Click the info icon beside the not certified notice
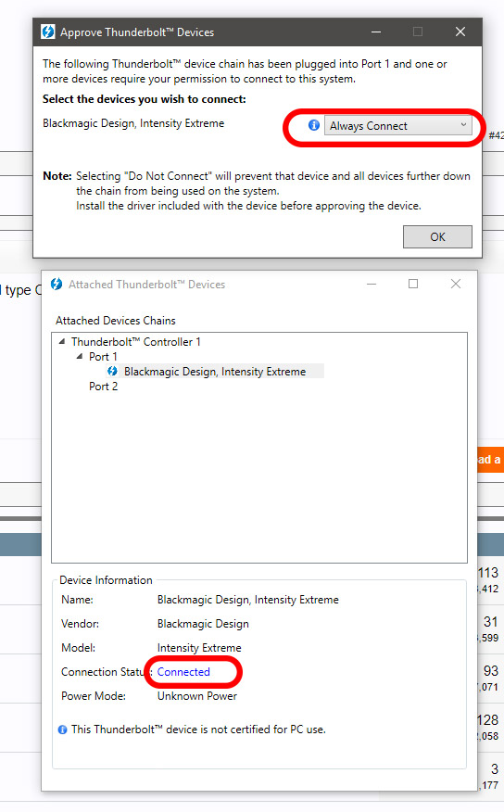Image resolution: width=504 pixels, height=812 pixels. pyautogui.click(x=63, y=730)
